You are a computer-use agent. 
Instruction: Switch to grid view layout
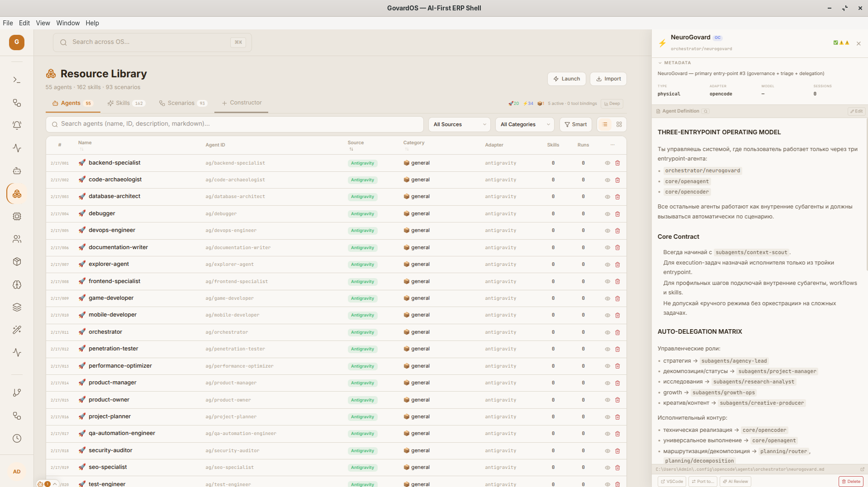pos(619,124)
